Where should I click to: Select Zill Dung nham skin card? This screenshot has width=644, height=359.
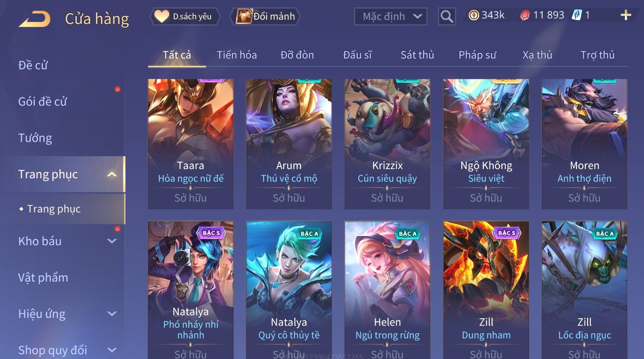pyautogui.click(x=486, y=290)
